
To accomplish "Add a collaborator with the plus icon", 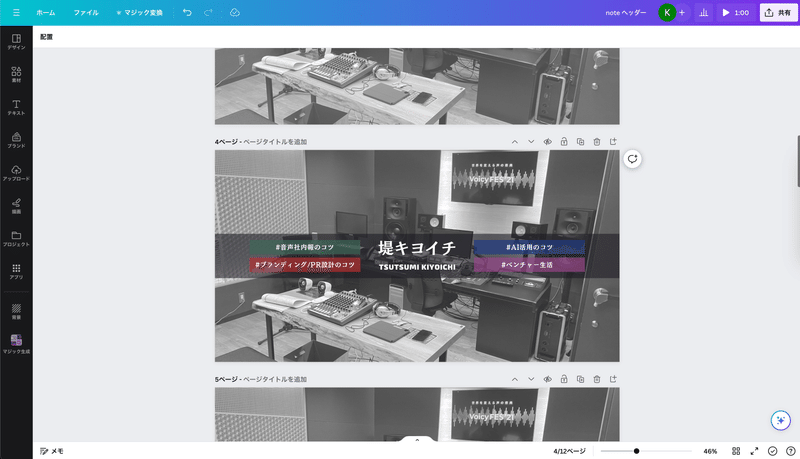I will point(682,13).
